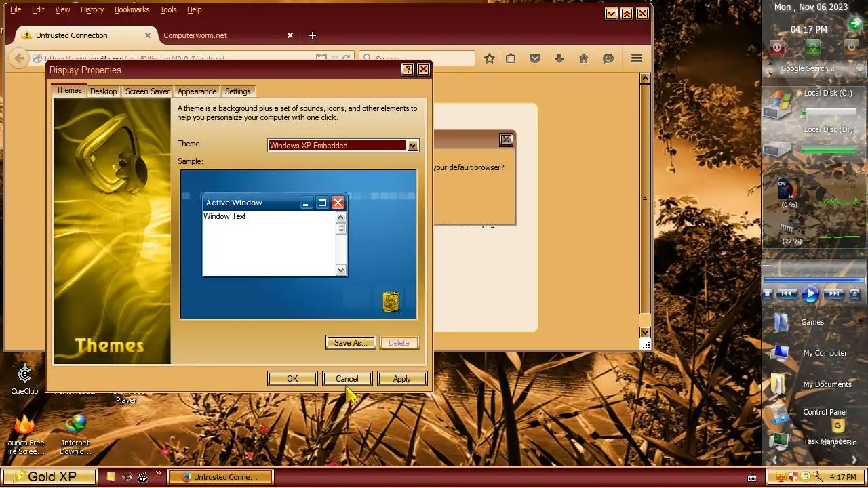
Task: Click the Hello chat bubble icon in Firefox
Action: coord(608,59)
